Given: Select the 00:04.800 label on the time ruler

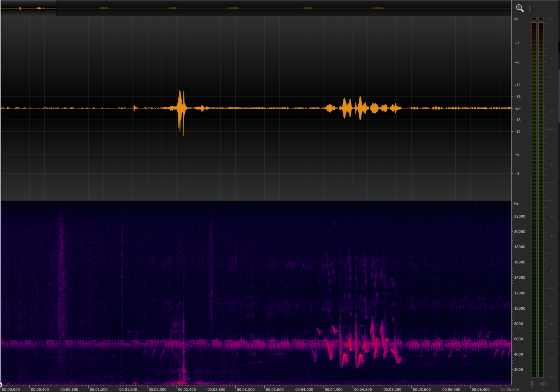Looking at the screenshot, I should coord(364,390).
